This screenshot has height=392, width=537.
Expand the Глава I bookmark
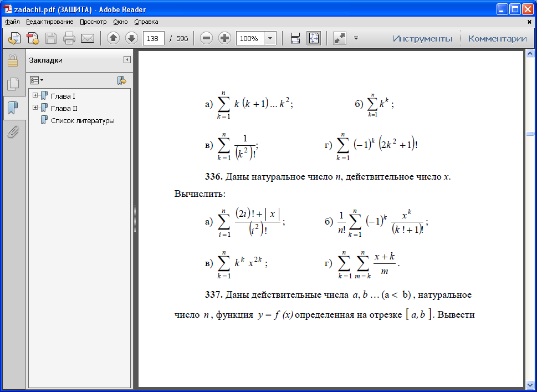pyautogui.click(x=35, y=95)
